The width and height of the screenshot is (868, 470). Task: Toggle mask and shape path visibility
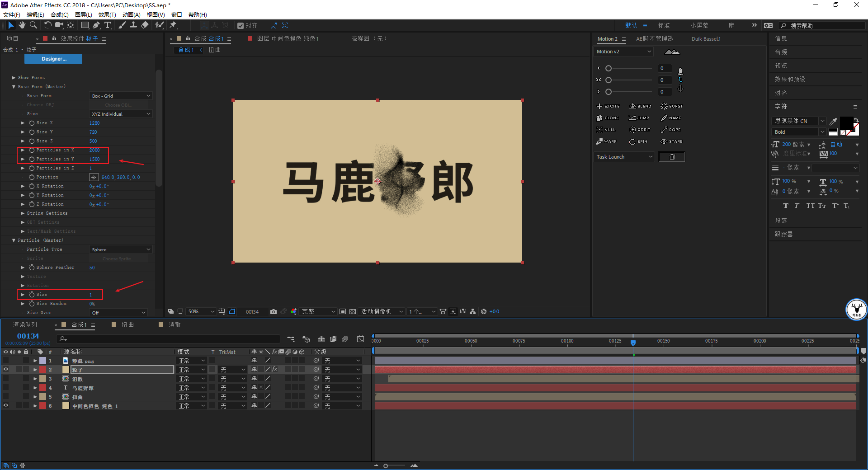tap(232, 312)
